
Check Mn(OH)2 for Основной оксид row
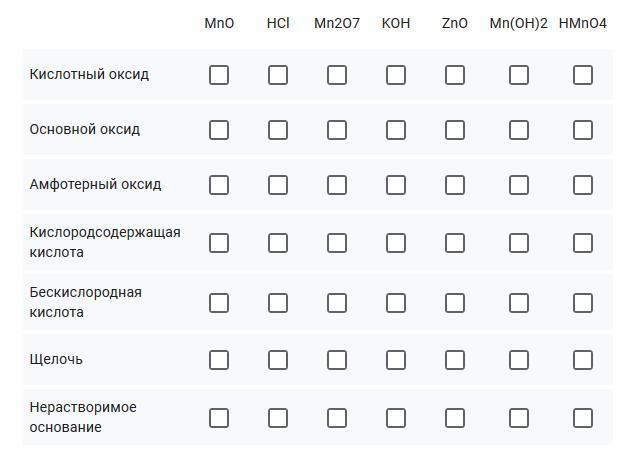tap(519, 130)
